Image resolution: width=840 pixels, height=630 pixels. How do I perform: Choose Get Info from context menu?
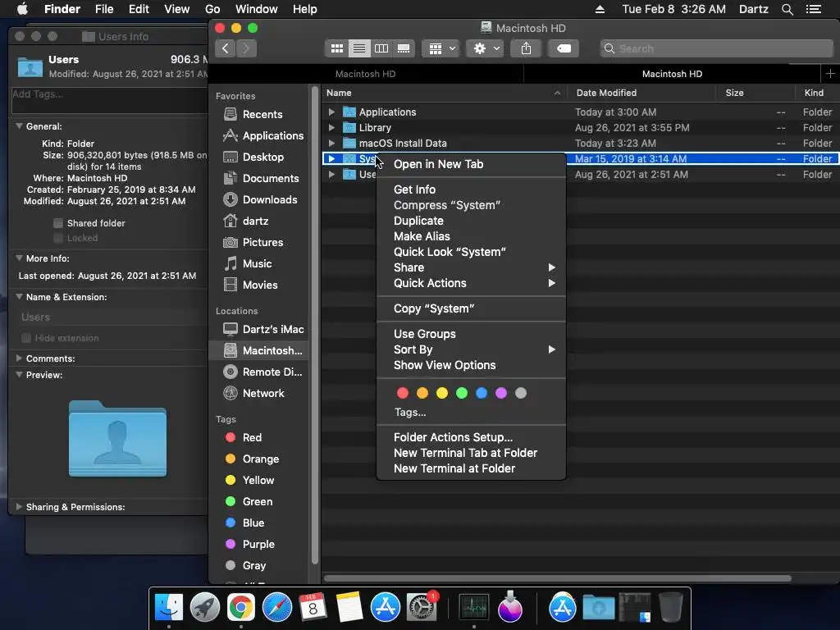click(x=471, y=189)
